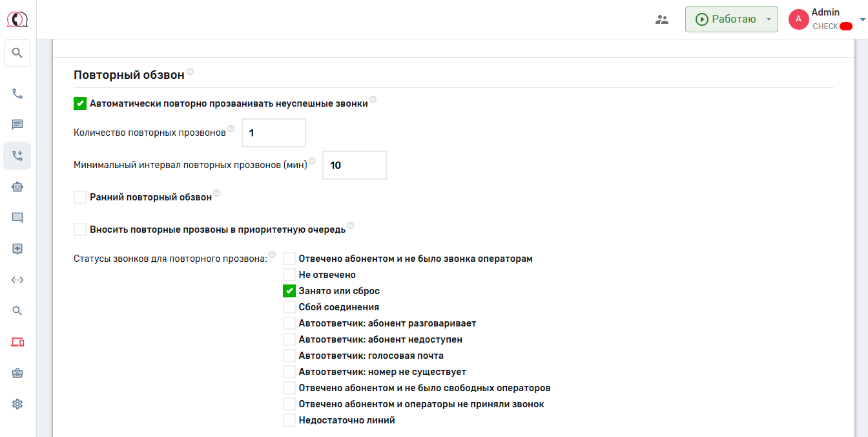
Task: Click the Admin user avatar
Action: click(x=798, y=19)
